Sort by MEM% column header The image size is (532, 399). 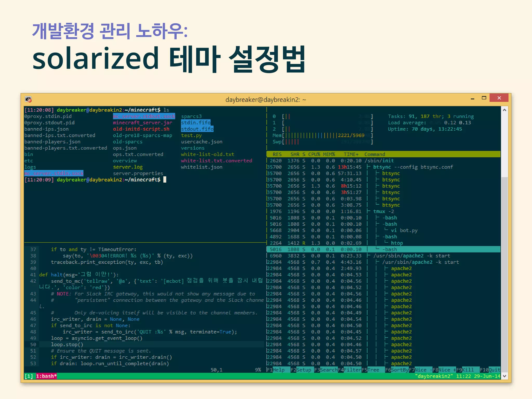click(x=329, y=154)
